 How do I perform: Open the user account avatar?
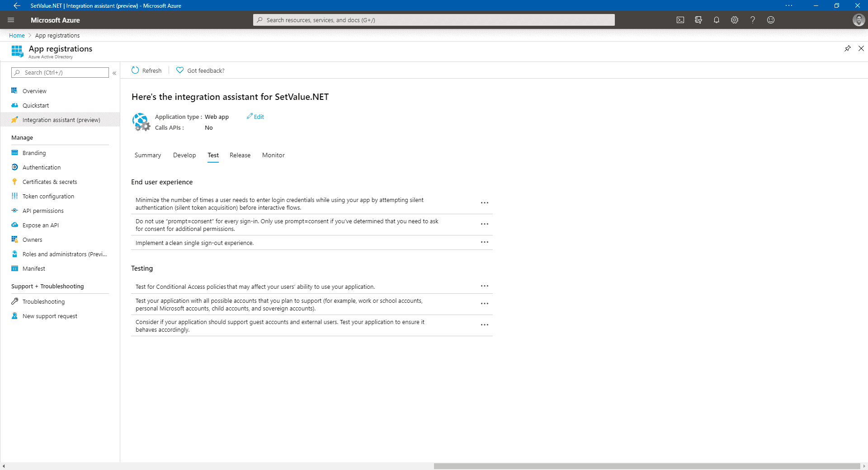point(859,20)
